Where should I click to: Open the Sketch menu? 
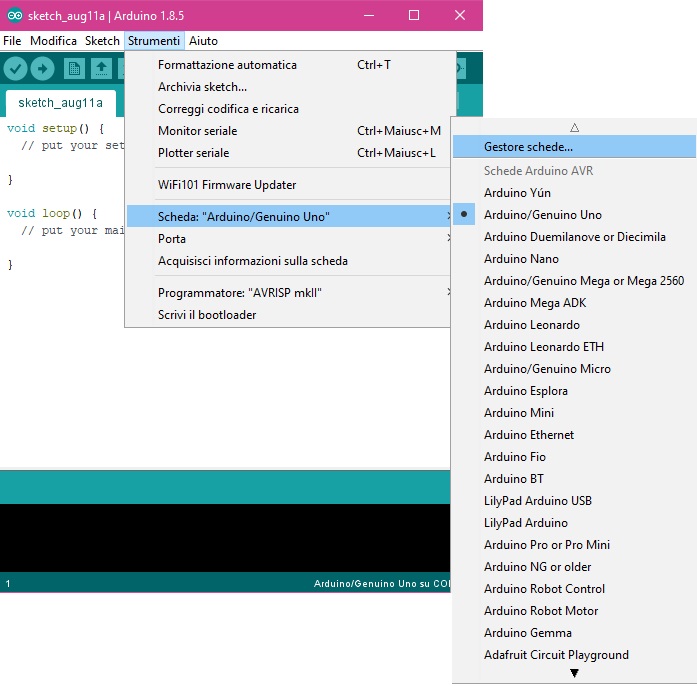pos(102,41)
